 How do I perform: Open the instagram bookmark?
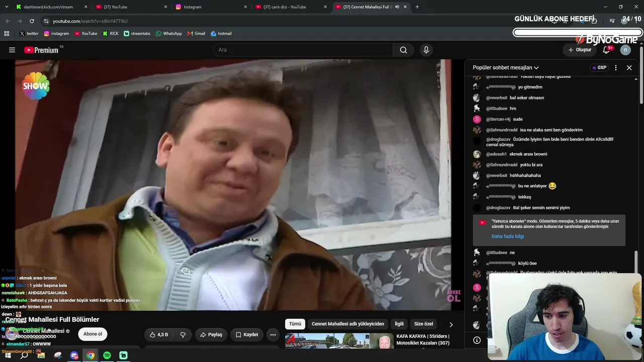pyautogui.click(x=56, y=34)
